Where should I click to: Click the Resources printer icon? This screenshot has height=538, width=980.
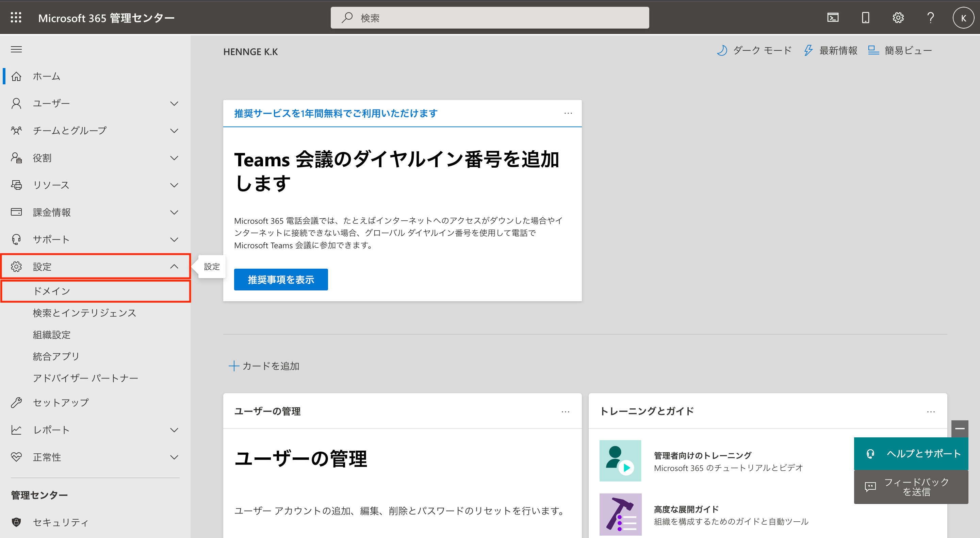[16, 185]
